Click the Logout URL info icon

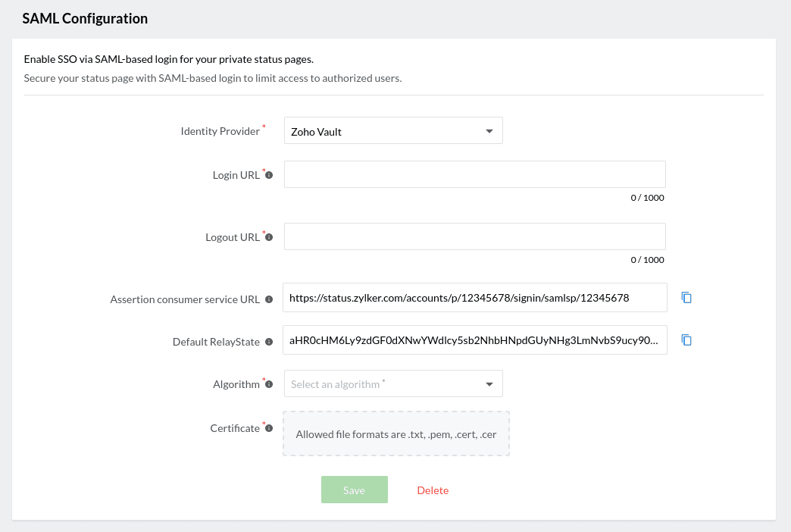[269, 237]
